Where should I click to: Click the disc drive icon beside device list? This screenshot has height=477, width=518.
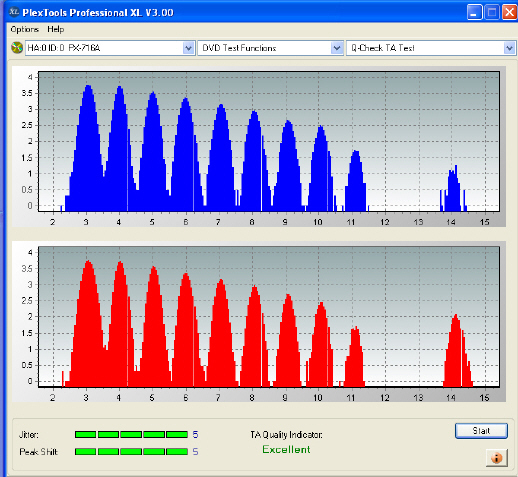click(x=17, y=48)
